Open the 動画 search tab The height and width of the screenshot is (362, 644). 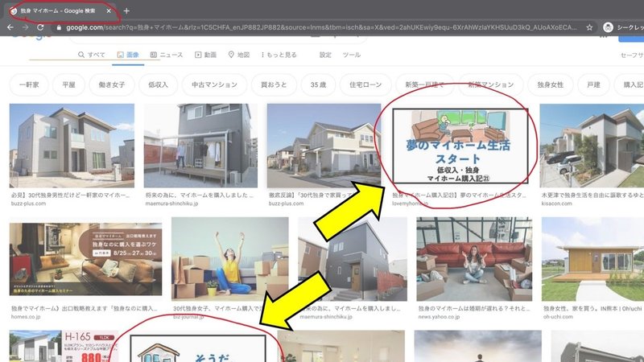tap(205, 55)
